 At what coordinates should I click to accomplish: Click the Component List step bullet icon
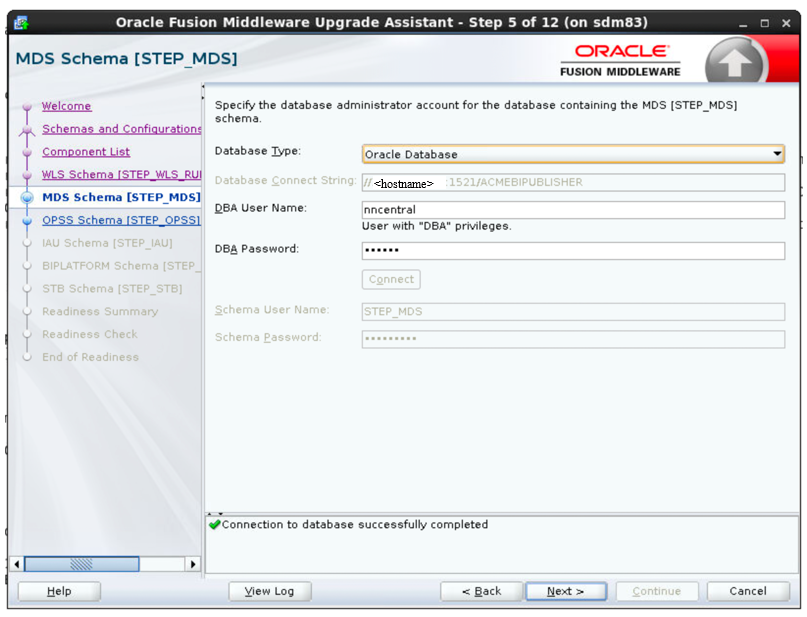[x=27, y=152]
